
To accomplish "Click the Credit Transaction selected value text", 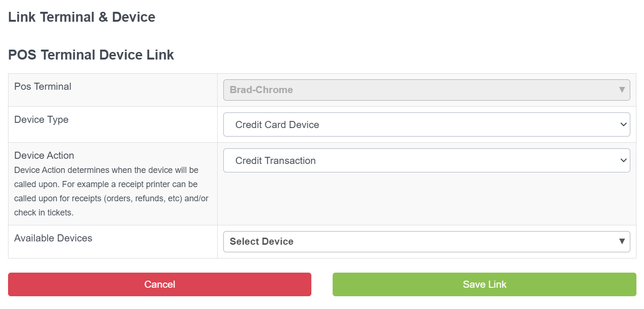I will tap(275, 161).
